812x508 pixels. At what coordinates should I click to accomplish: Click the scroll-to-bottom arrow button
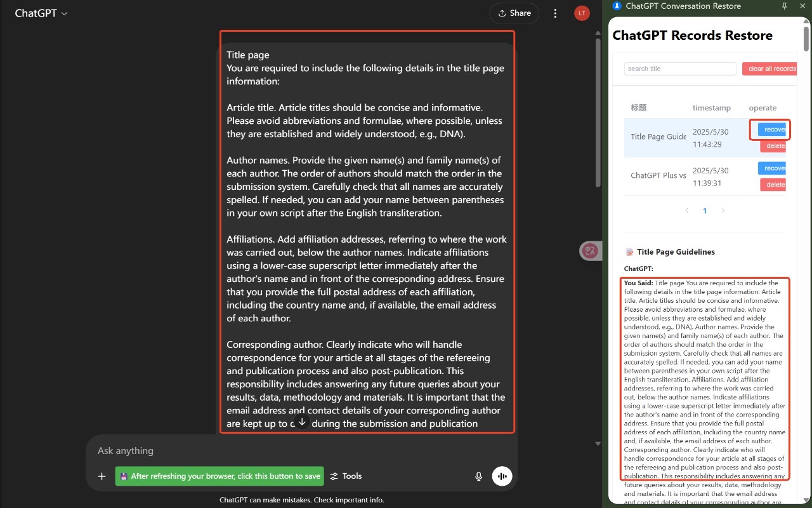coord(303,422)
